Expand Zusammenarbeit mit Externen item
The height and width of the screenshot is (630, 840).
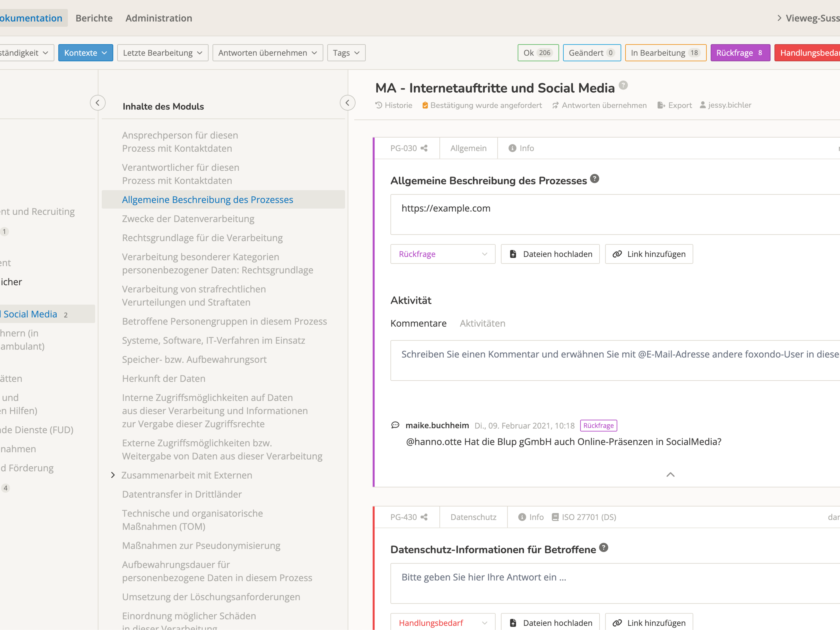[x=113, y=475]
